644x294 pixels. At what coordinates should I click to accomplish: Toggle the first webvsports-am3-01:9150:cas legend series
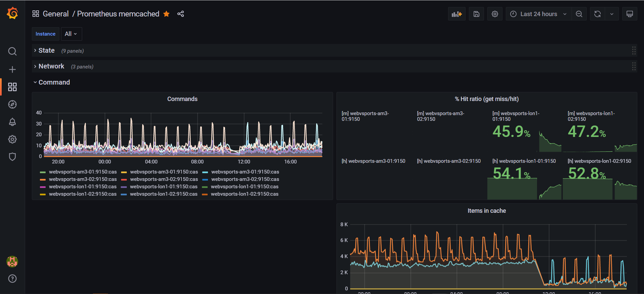pyautogui.click(x=83, y=172)
